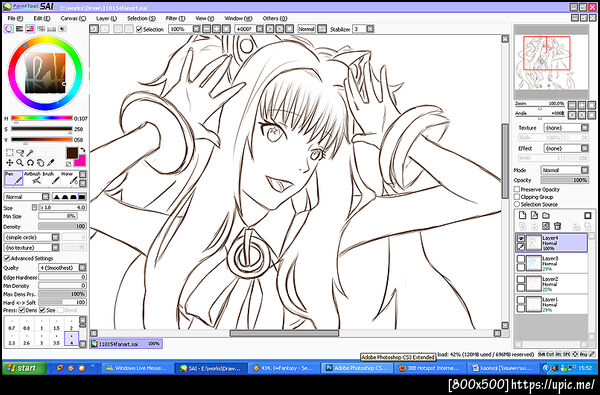Select the Rotate view tool
600x395 pixels.
[x=30, y=163]
